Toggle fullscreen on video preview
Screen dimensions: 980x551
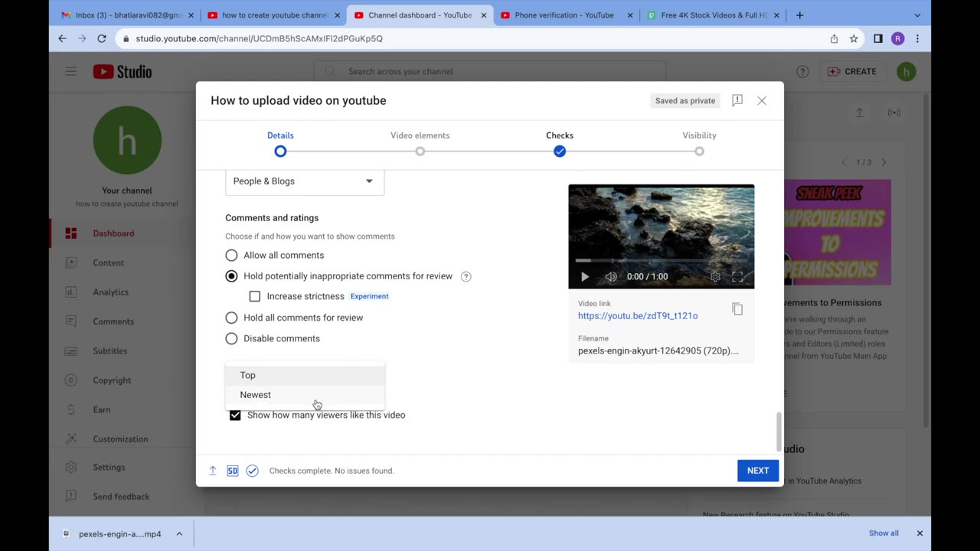(738, 276)
